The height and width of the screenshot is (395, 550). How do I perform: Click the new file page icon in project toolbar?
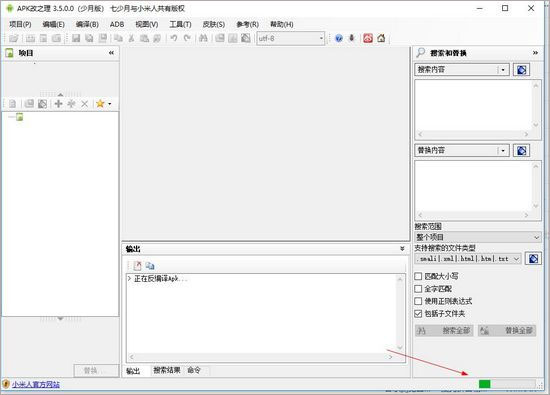tap(13, 104)
